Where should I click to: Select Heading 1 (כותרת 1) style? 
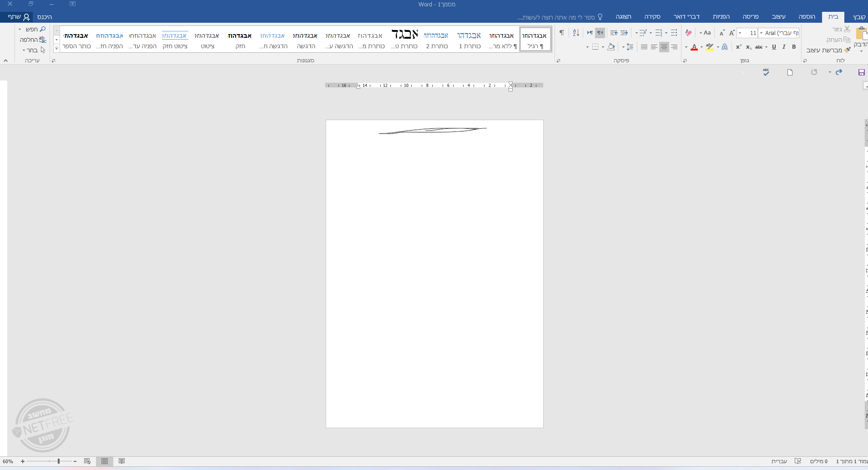(469, 40)
